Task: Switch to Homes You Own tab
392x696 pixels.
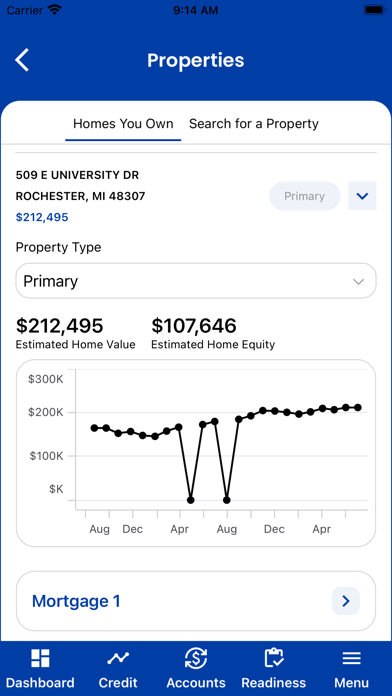Action: pyautogui.click(x=123, y=124)
